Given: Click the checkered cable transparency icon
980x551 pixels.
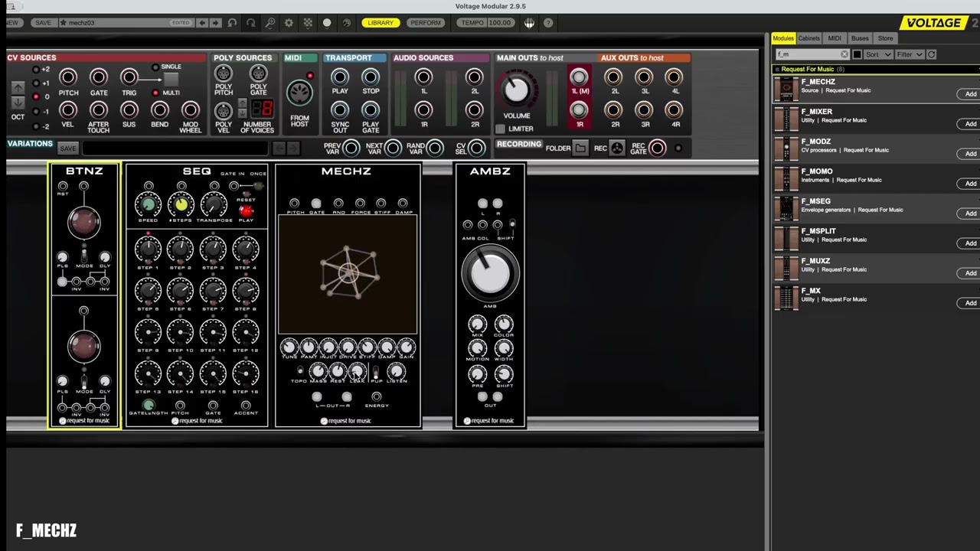Looking at the screenshot, I should (308, 23).
